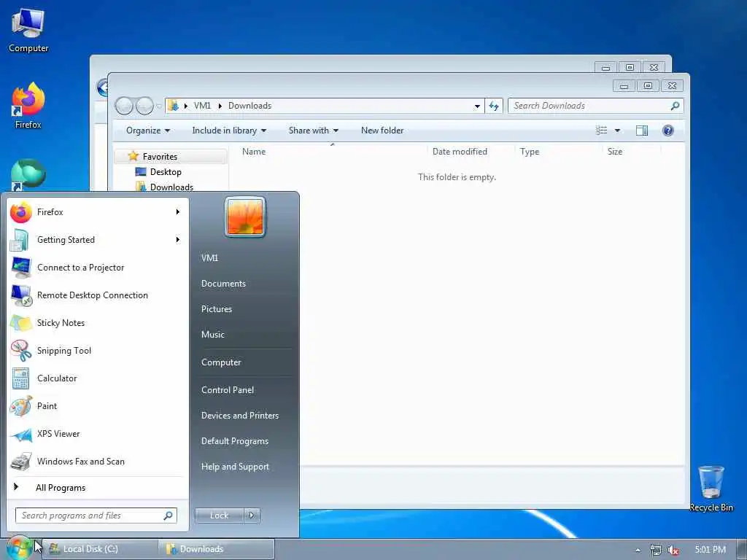Select the Firefox desktop shortcut
Viewport: 747px width, 560px height.
(28, 106)
